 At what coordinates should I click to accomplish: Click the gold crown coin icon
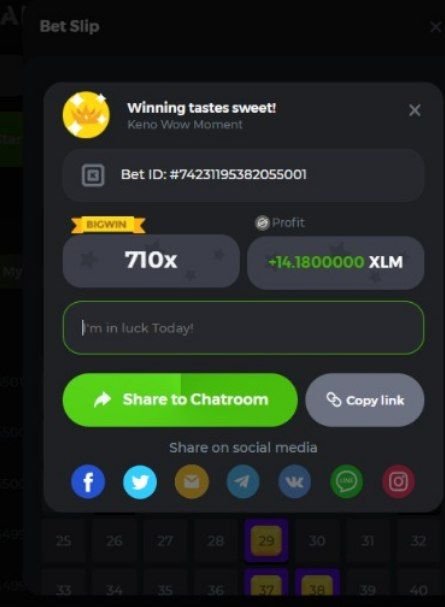(86, 115)
